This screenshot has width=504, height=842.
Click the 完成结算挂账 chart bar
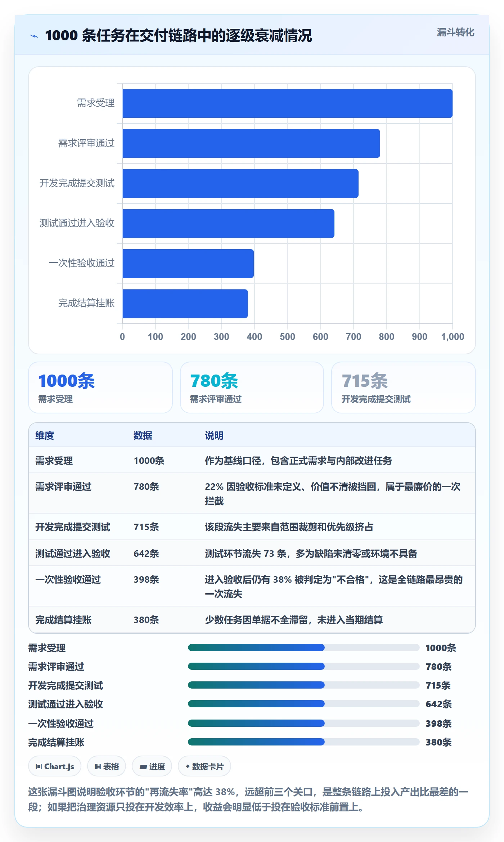coord(185,304)
